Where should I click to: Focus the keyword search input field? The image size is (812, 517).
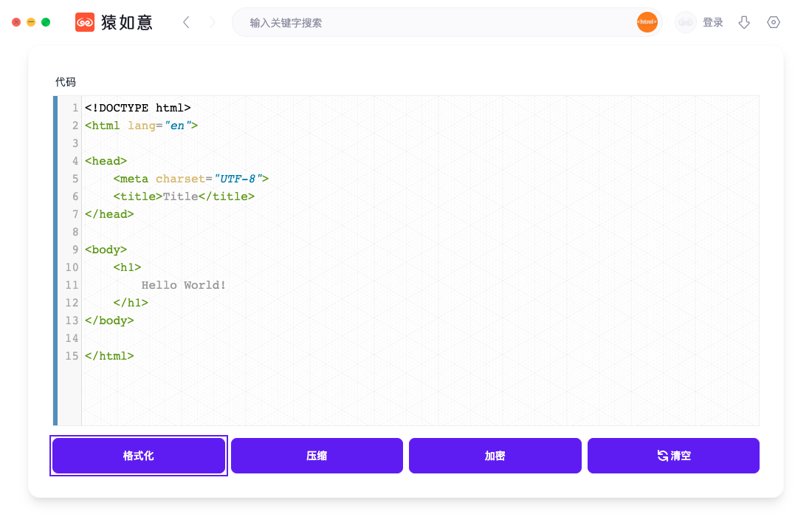(436, 23)
